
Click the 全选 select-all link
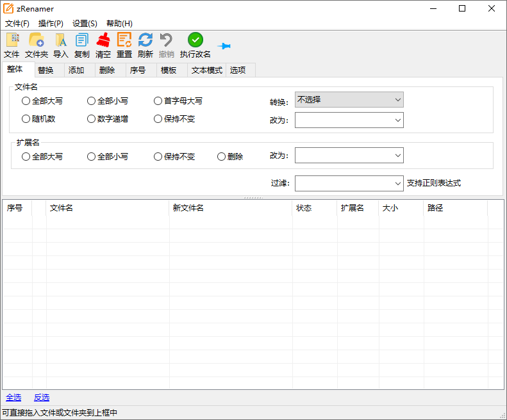(x=13, y=398)
